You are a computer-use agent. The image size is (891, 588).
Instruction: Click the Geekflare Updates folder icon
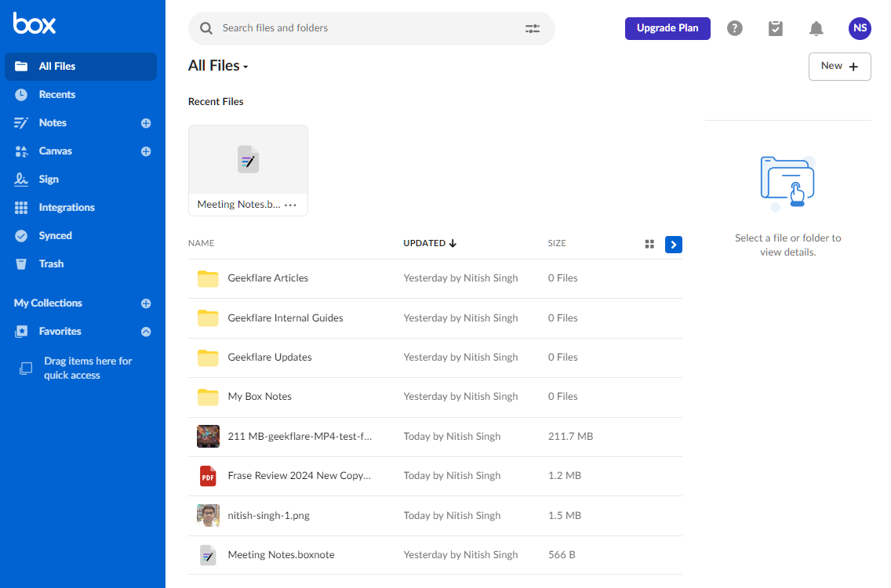(208, 358)
